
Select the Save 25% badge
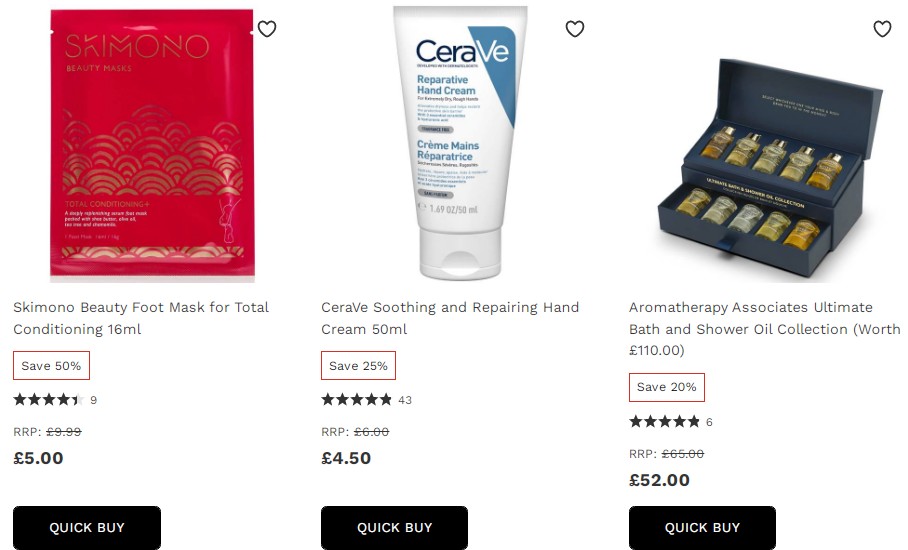pos(358,365)
